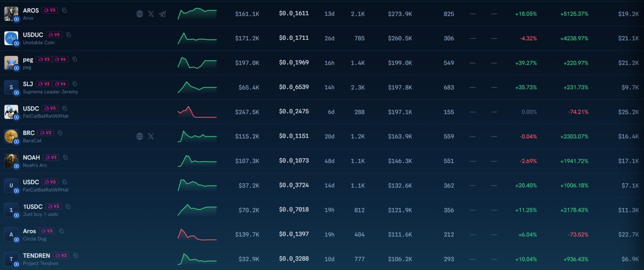The height and width of the screenshot is (270, 644).
Task: Copy the NOAH token address
Action: coord(65,157)
